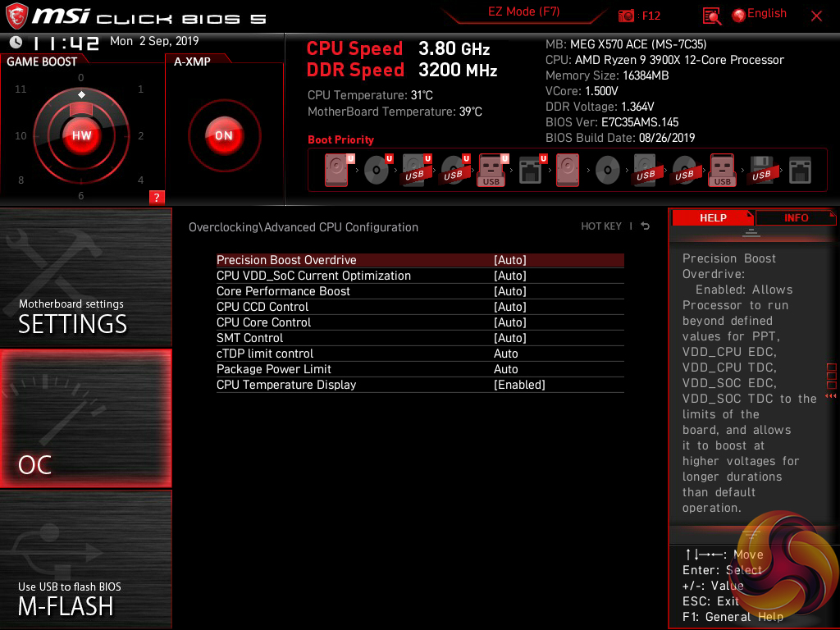Select the legacy network boot device

(800, 171)
